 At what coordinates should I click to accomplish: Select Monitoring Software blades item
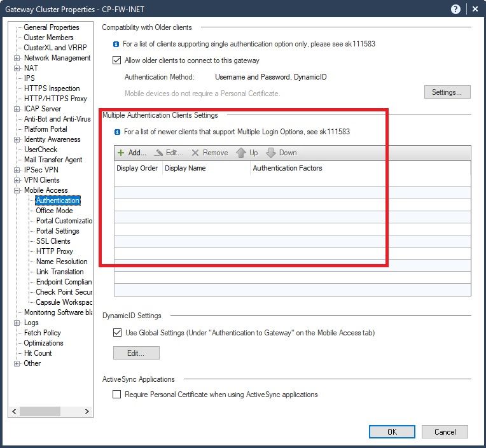click(59, 312)
